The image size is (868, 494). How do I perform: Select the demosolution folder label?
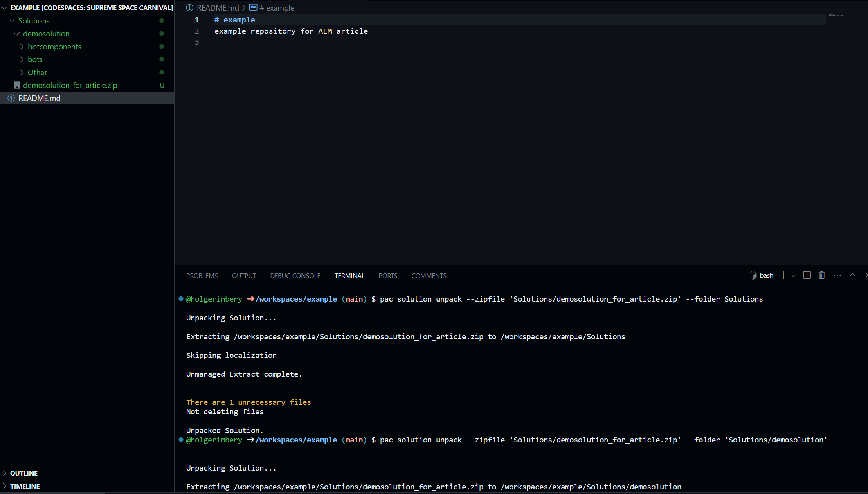(46, 34)
